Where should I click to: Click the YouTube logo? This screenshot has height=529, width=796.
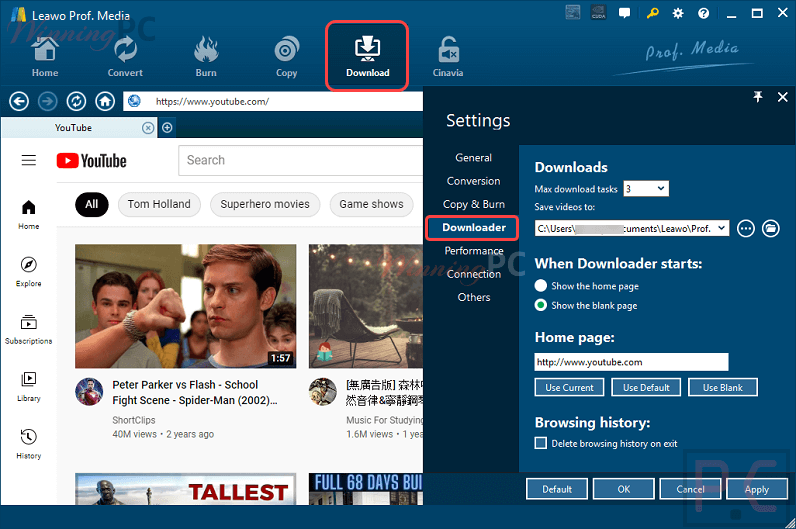91,161
